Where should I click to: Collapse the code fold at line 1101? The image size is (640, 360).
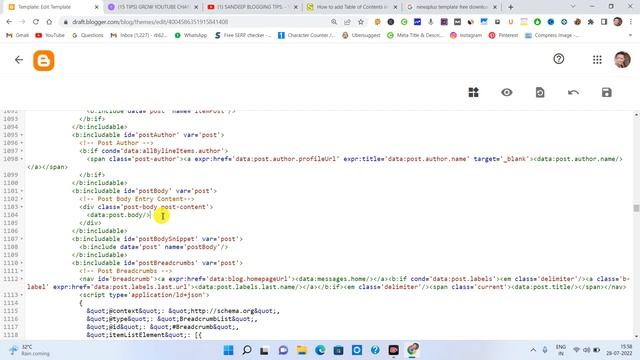(22, 191)
